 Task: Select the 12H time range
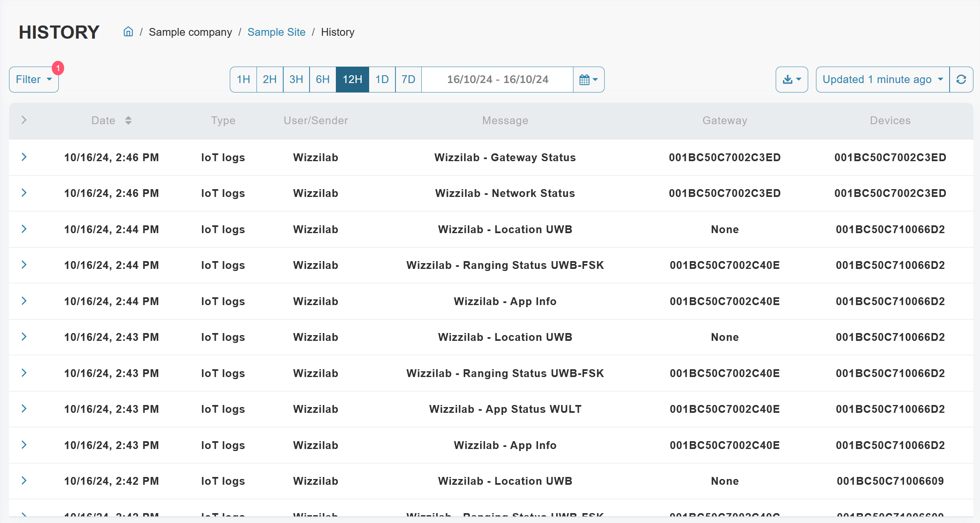point(352,79)
